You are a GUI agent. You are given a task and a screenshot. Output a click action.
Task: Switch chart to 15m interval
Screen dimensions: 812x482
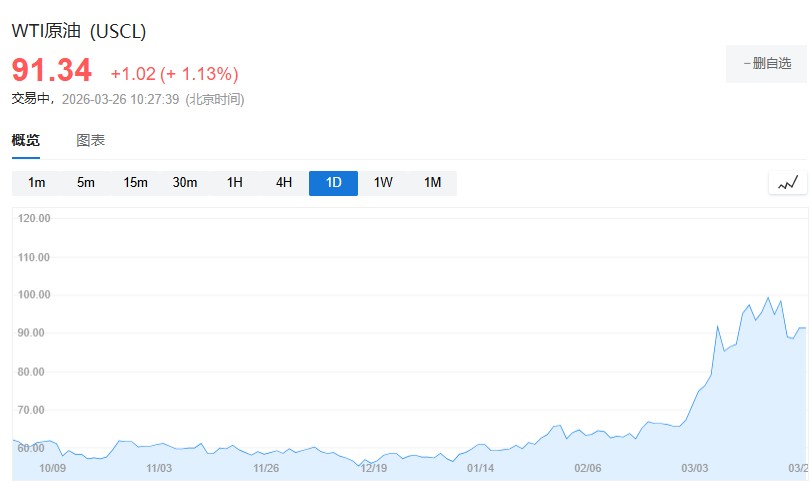(135, 183)
